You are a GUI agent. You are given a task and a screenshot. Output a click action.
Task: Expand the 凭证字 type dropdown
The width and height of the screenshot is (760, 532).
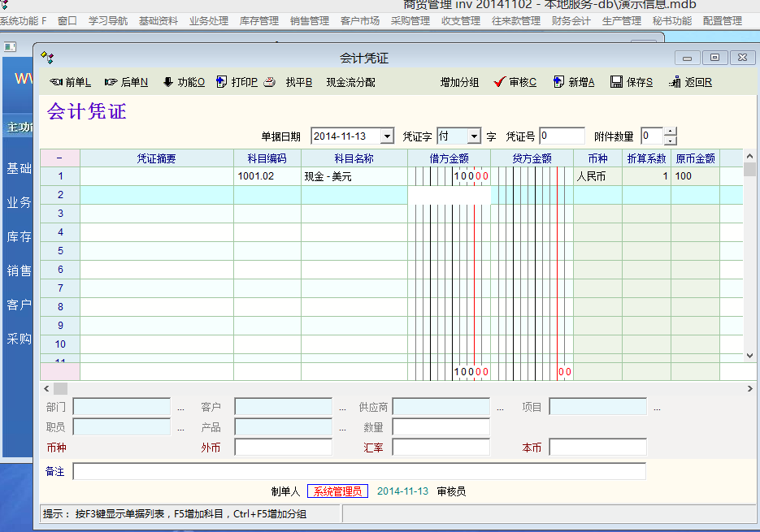tap(473, 136)
